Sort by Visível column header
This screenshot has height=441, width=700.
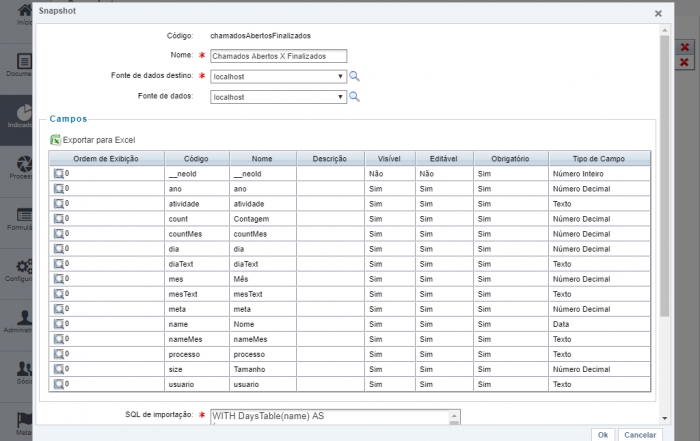click(x=389, y=158)
